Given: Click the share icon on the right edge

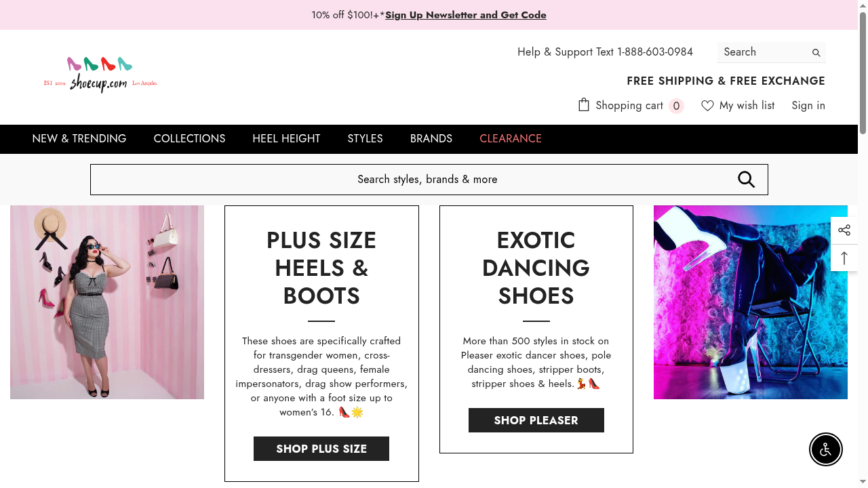Looking at the screenshot, I should coord(844,230).
